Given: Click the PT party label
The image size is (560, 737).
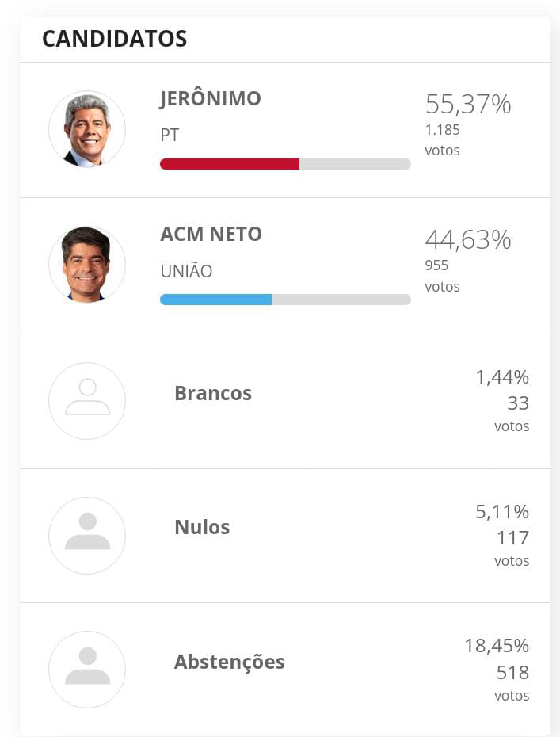Looking at the screenshot, I should 170,136.
